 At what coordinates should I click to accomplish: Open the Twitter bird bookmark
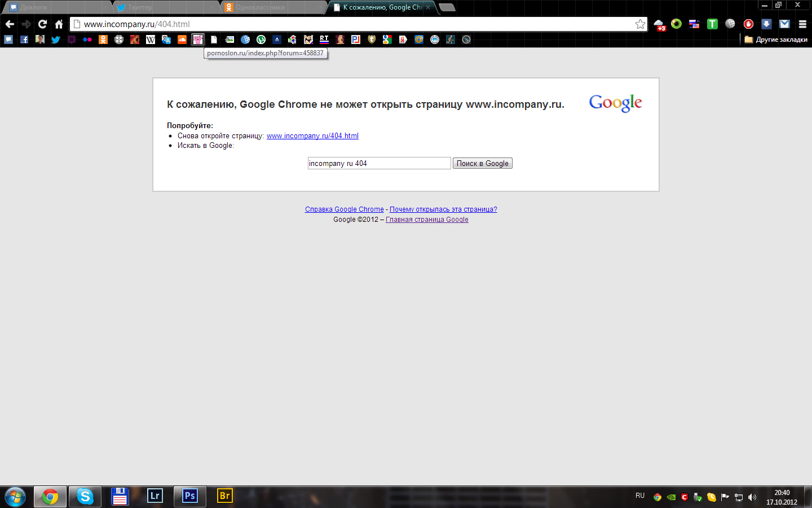coord(56,40)
